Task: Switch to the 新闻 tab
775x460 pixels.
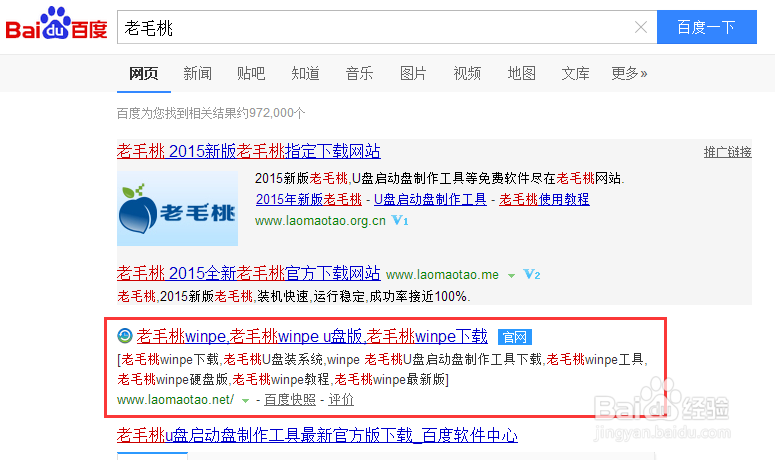Action: pyautogui.click(x=198, y=74)
